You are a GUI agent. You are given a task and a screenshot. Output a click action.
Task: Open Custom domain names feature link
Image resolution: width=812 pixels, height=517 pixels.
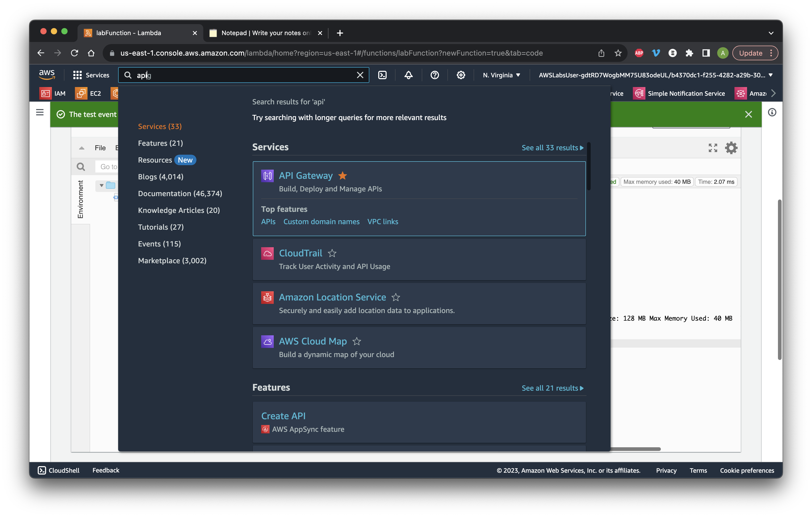(x=321, y=221)
